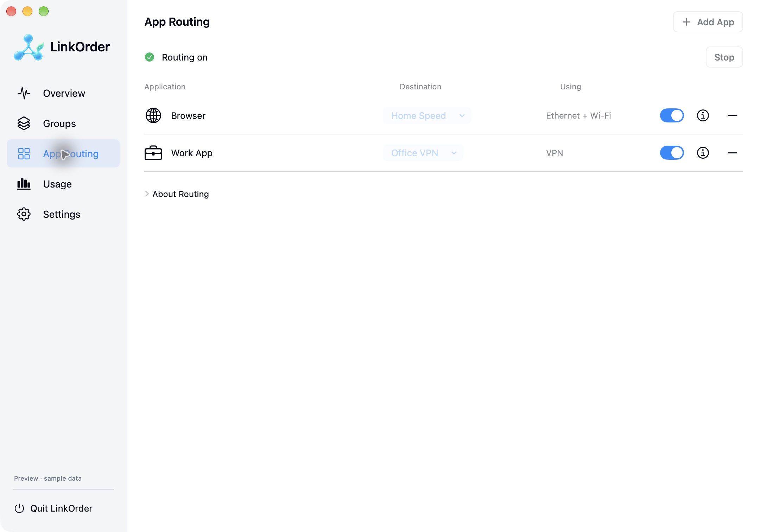Open Settings from the sidebar
This screenshot has height=532, width=760.
pos(63,214)
